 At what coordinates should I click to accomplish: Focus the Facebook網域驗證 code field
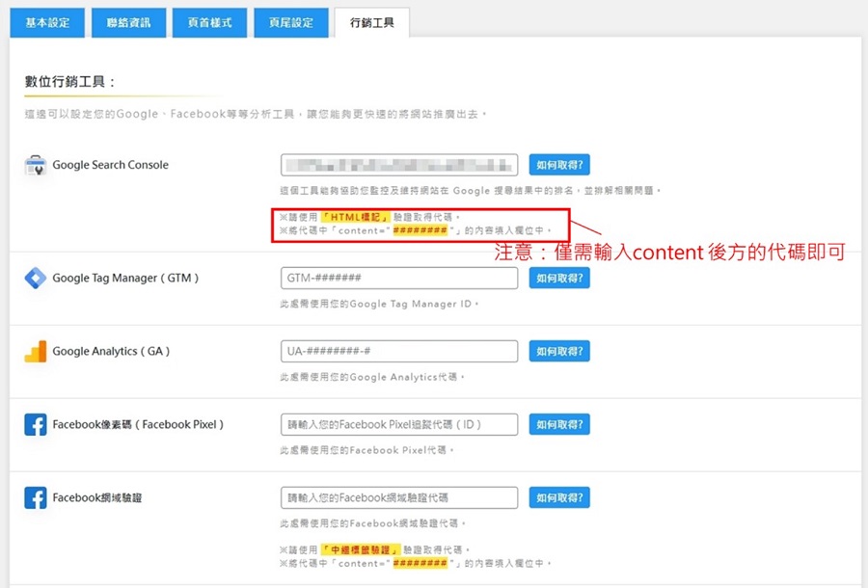pyautogui.click(x=399, y=497)
